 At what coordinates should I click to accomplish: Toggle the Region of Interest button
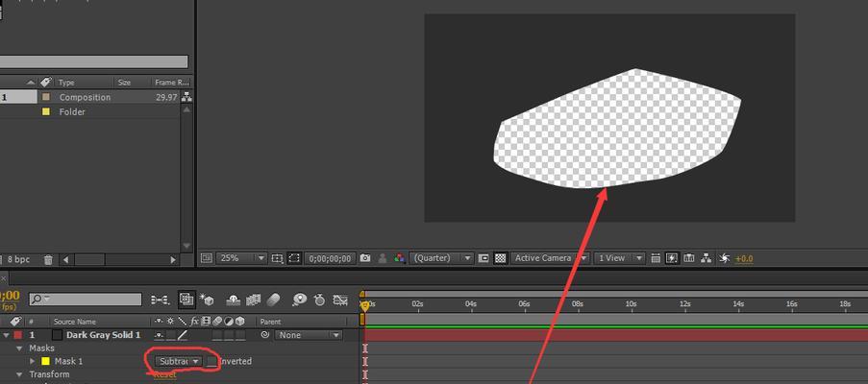(484, 258)
